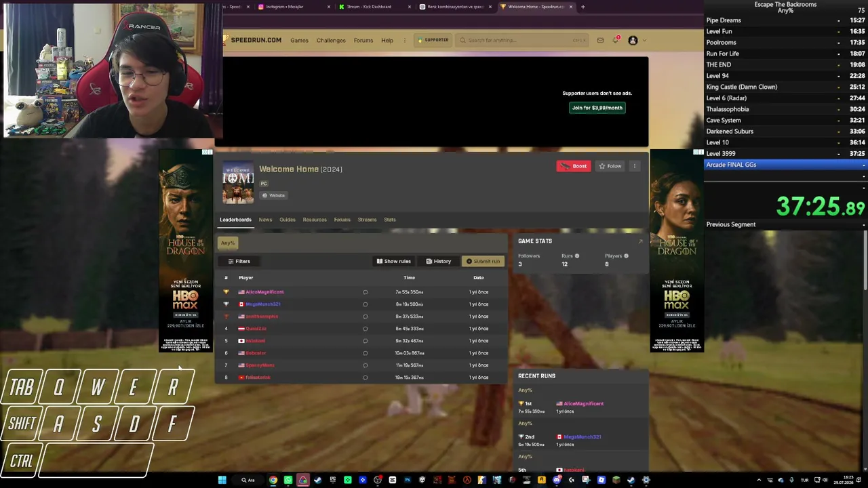The image size is (868, 488).
Task: Open the user profile avatar menu
Action: (633, 41)
